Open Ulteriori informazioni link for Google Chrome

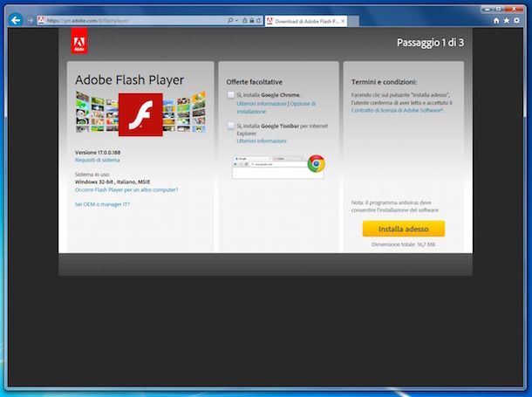pos(262,104)
